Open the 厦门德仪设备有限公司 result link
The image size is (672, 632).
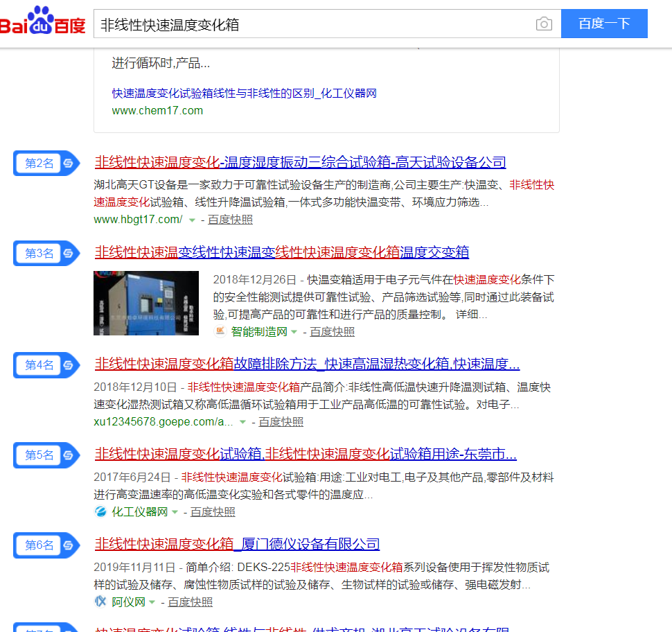[x=237, y=544]
